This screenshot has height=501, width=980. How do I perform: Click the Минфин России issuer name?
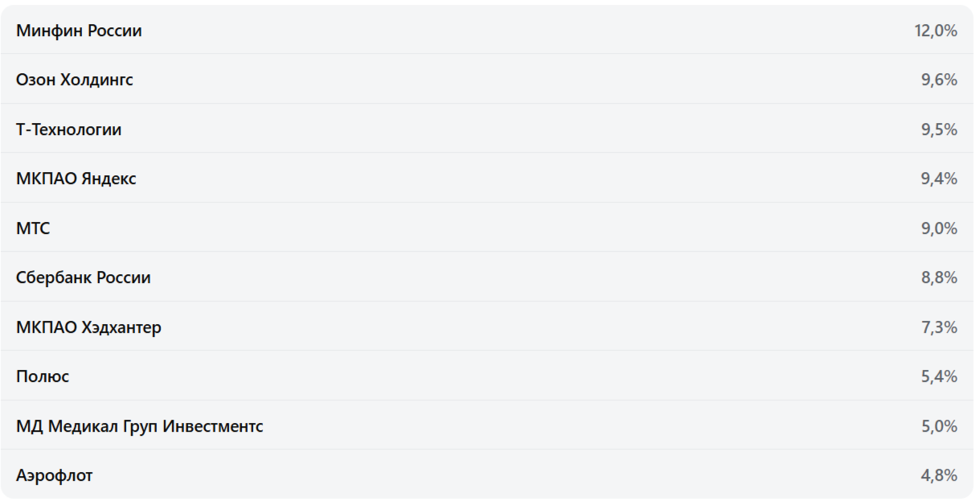click(79, 31)
